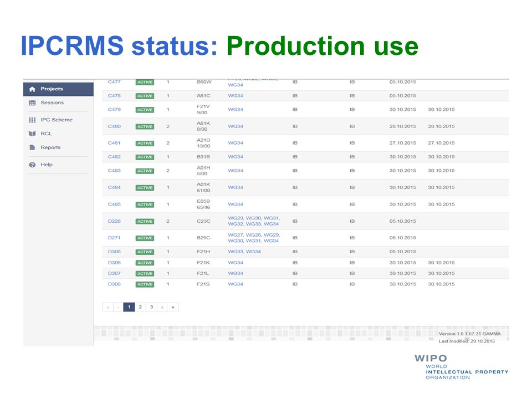
Task: Click the previous page single arrow
Action: tap(118, 307)
